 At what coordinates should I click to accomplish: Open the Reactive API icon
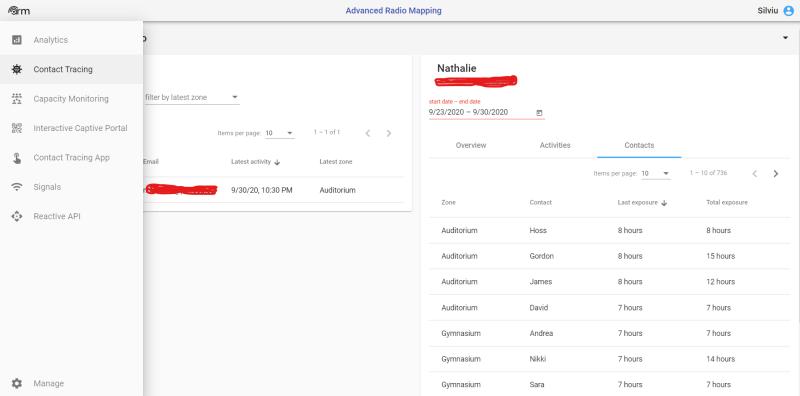17,216
